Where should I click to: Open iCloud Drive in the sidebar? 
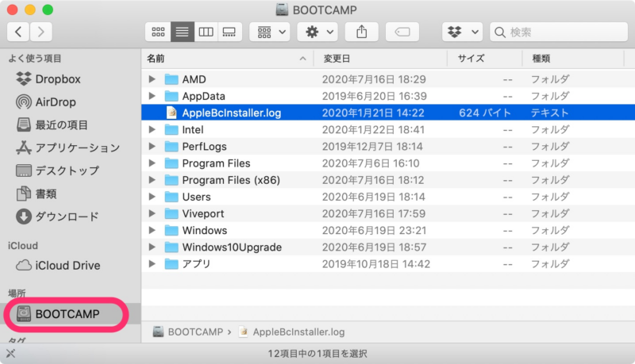tap(58, 266)
